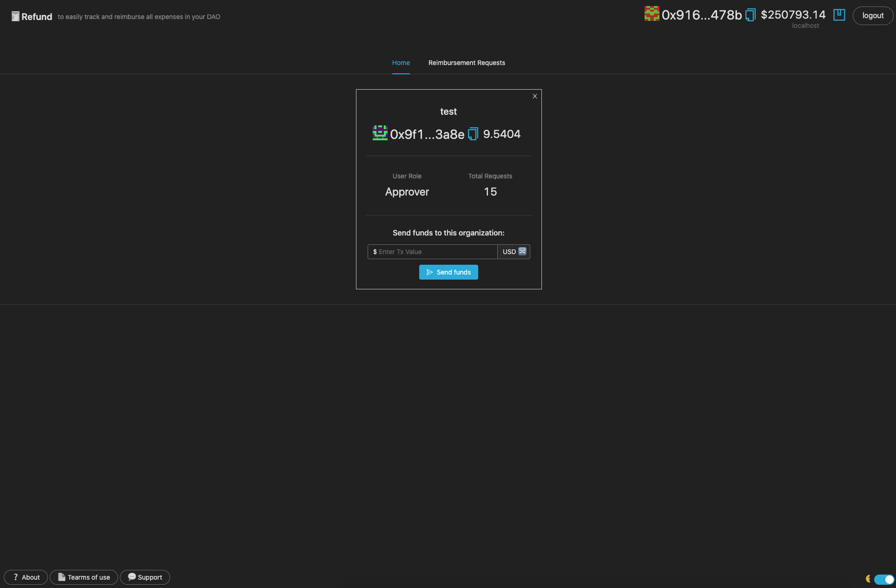Click the moon theme icon
Image resolution: width=896 pixels, height=588 pixels.
pyautogui.click(x=868, y=578)
